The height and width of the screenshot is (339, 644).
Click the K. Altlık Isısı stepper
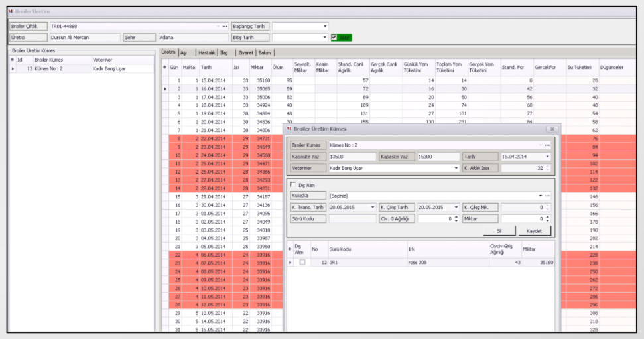547,168
